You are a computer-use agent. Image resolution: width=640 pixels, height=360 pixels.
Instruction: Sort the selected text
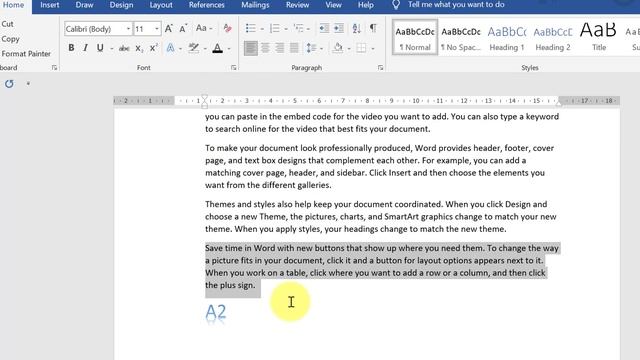[356, 28]
